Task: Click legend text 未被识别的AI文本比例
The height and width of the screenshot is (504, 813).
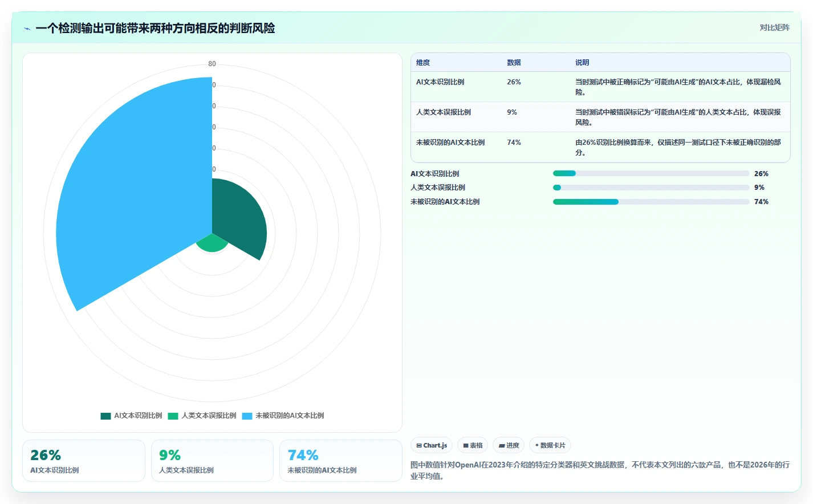Action: click(x=290, y=416)
